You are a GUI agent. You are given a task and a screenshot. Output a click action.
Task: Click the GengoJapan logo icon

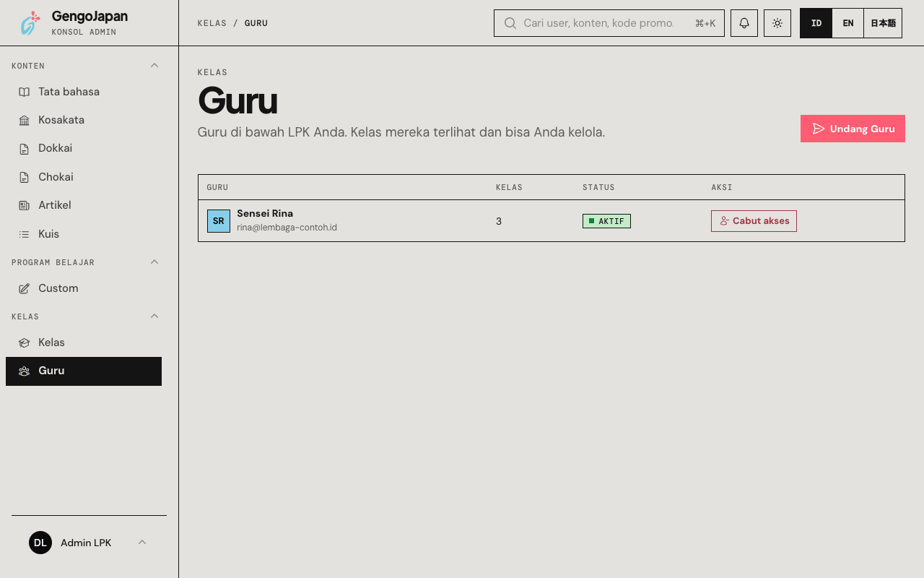pos(30,23)
